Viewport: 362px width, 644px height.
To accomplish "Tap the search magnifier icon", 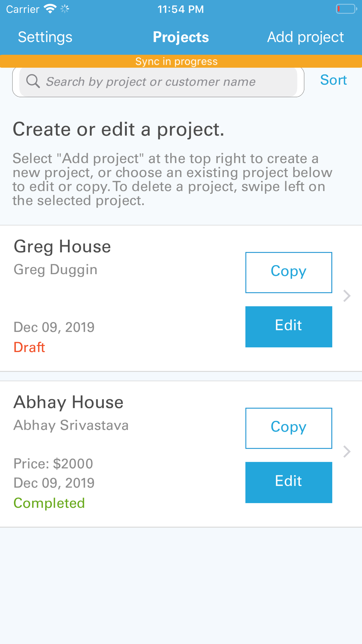I will (33, 81).
